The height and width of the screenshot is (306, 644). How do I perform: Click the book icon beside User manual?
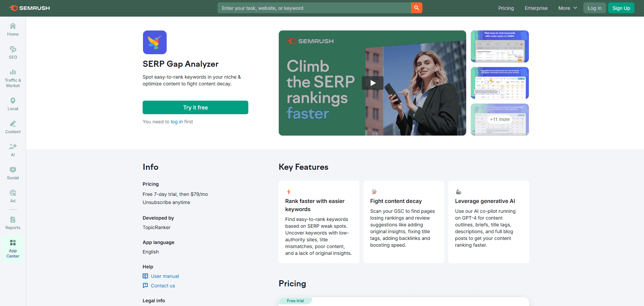click(x=145, y=276)
